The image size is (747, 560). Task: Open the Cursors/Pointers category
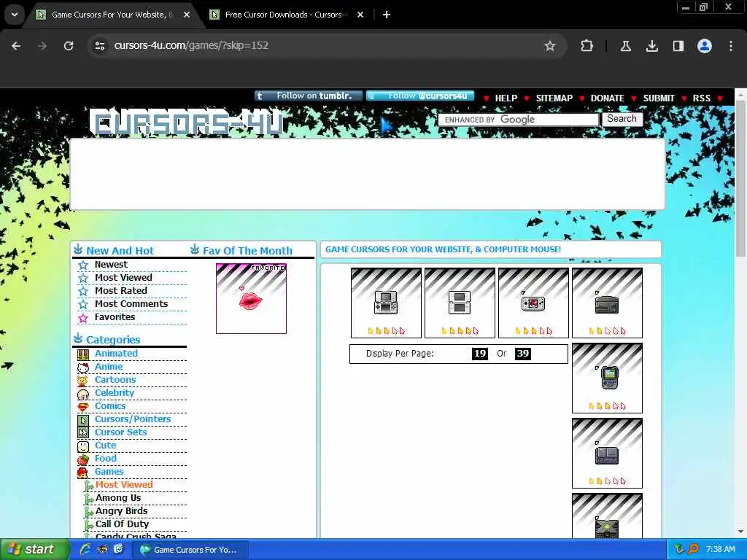(133, 419)
